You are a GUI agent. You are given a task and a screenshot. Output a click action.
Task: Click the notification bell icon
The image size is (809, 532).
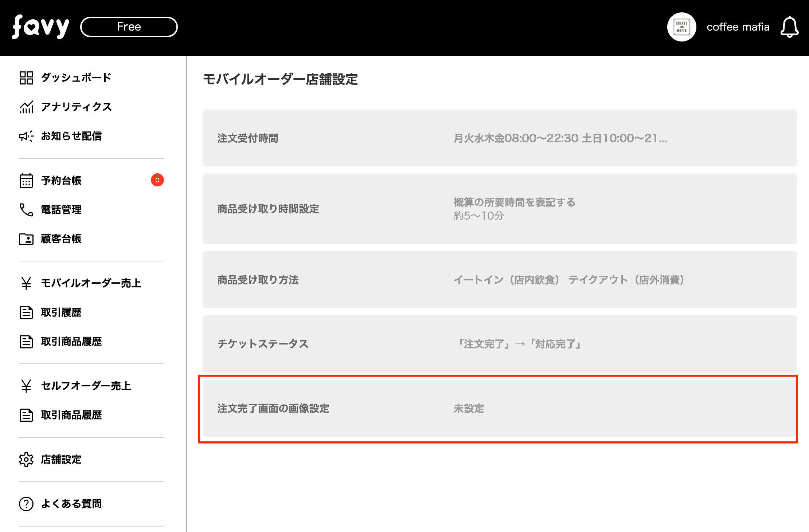point(789,27)
